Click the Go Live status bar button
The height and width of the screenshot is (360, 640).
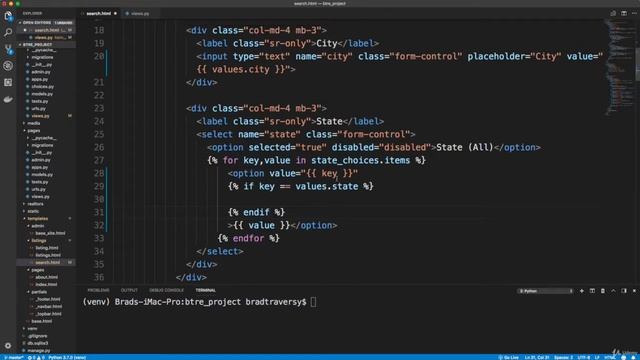tap(508, 357)
